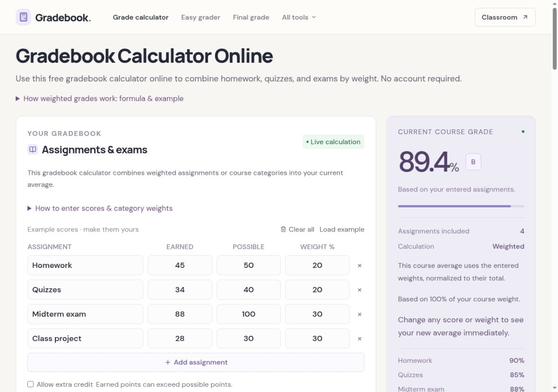Click the WEIGHT % column header
558x392 pixels.
point(317,247)
